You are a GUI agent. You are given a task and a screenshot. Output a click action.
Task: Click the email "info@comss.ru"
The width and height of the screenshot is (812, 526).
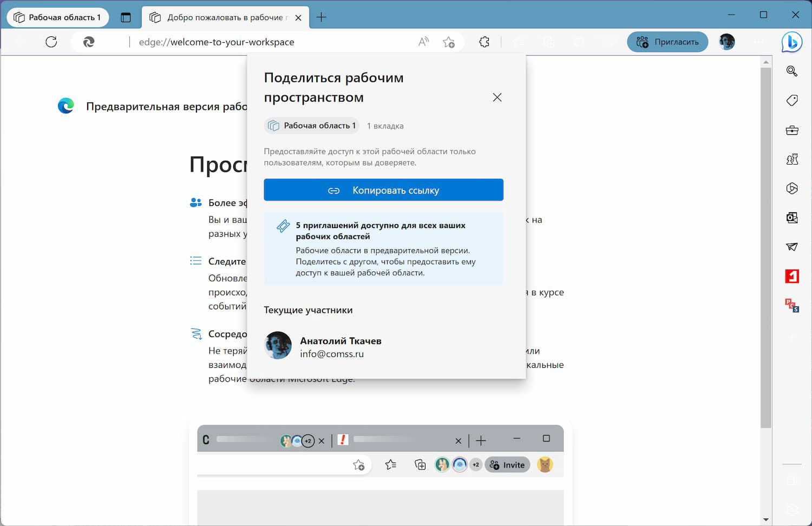[332, 354]
